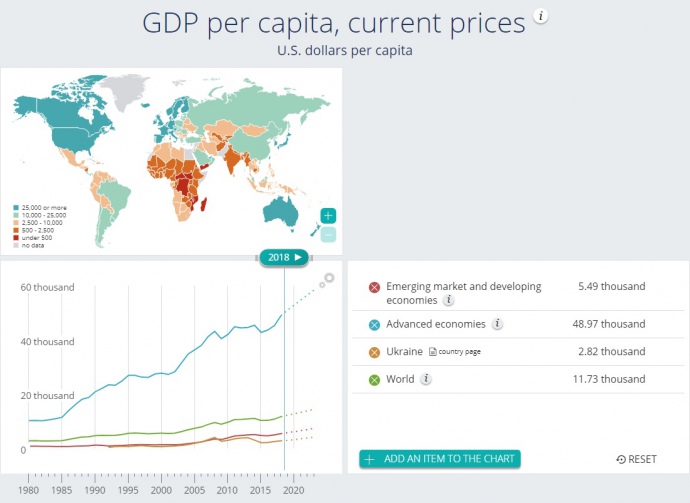Zoom out on the world map
The image size is (690, 503).
(x=329, y=235)
